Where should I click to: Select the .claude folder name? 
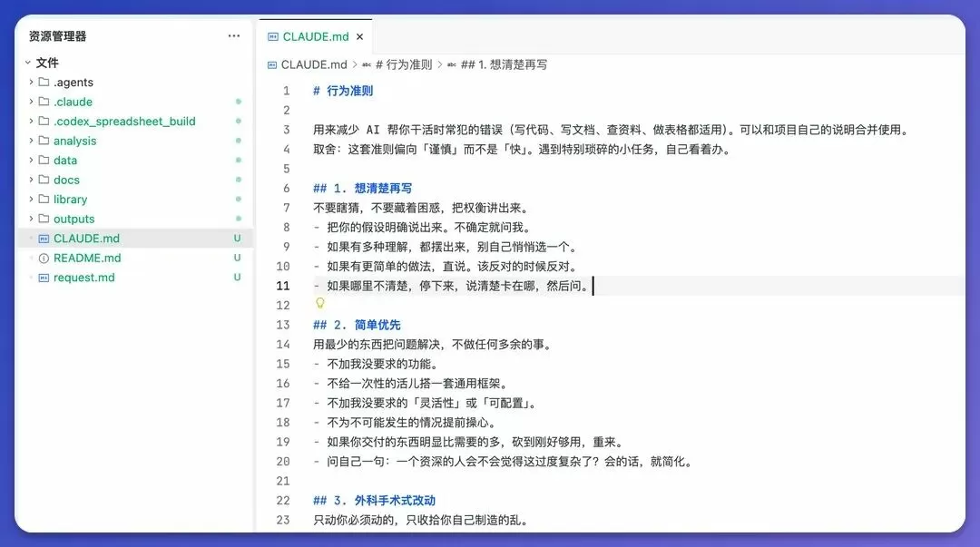pos(73,102)
